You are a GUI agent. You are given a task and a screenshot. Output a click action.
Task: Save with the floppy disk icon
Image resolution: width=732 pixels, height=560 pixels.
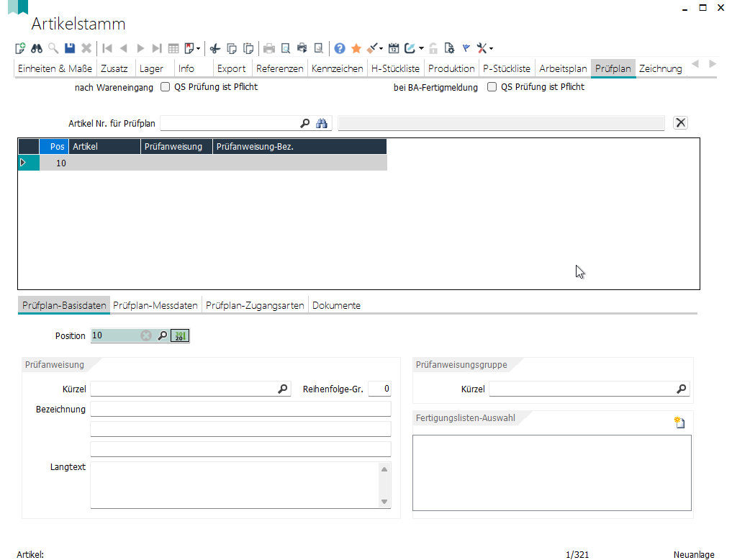click(70, 48)
